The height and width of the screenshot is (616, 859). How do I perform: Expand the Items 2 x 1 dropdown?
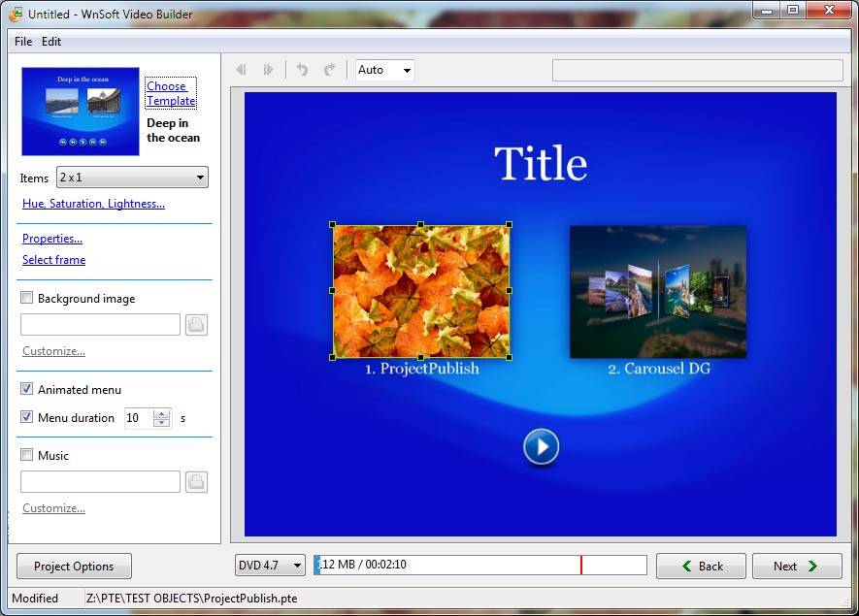(x=132, y=178)
